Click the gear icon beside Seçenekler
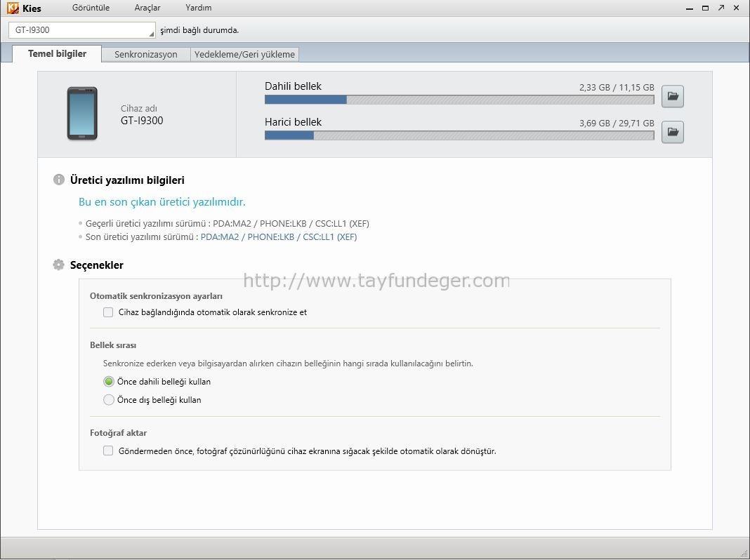Image resolution: width=750 pixels, height=560 pixels. pos(59,265)
